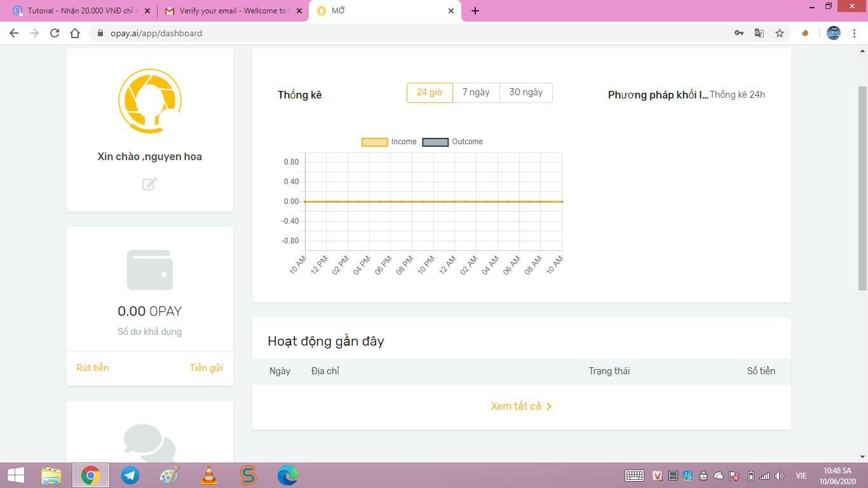Viewport: 868px width, 488px height.
Task: Bookmark this page with the star icon
Action: (x=780, y=33)
